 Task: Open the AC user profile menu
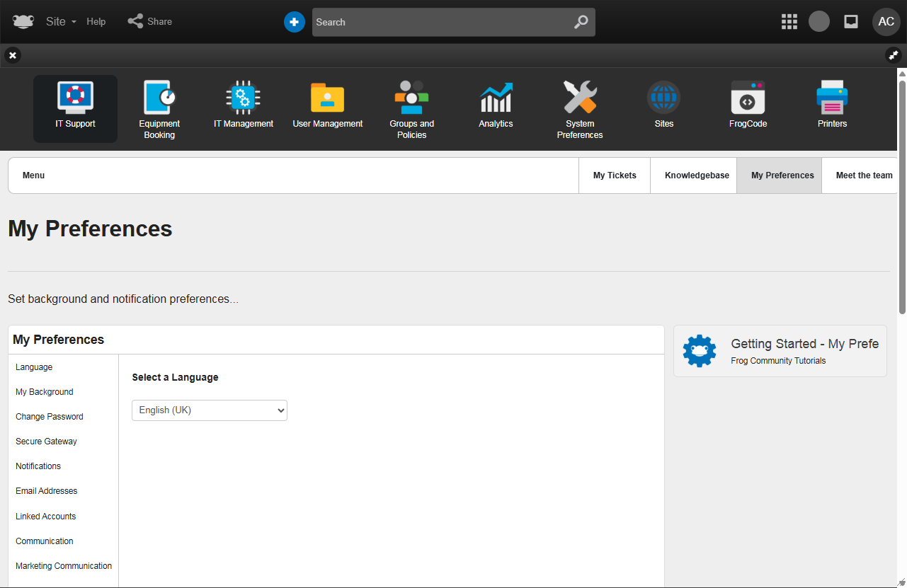click(x=886, y=22)
